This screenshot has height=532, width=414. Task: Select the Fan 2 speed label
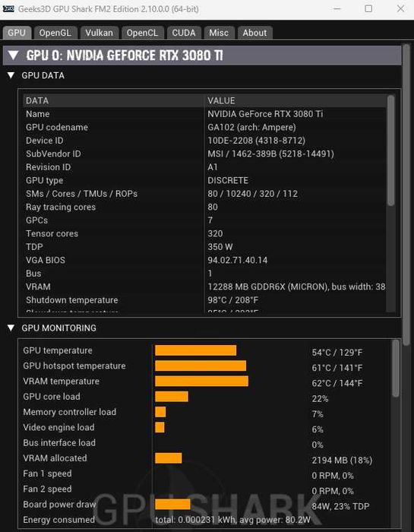coord(47,489)
